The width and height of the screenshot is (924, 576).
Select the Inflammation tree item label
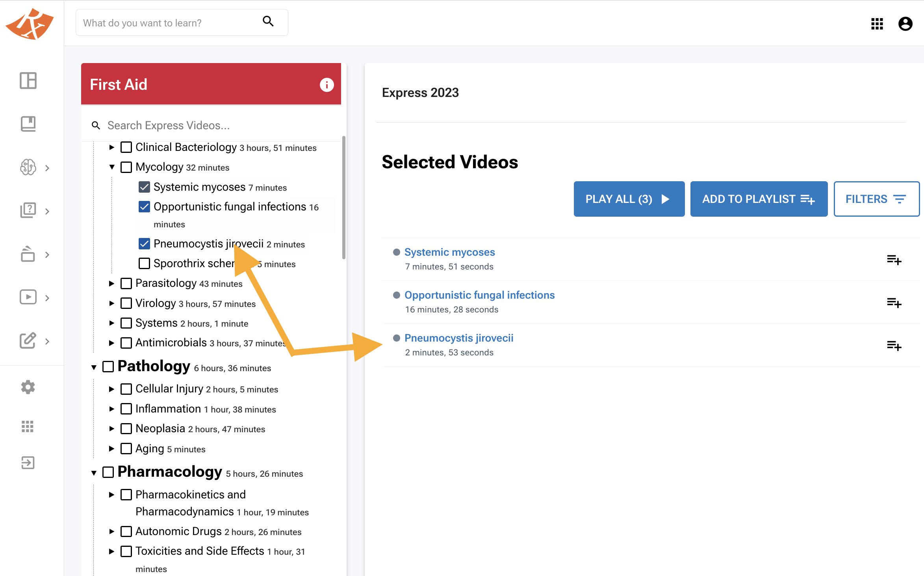click(168, 409)
